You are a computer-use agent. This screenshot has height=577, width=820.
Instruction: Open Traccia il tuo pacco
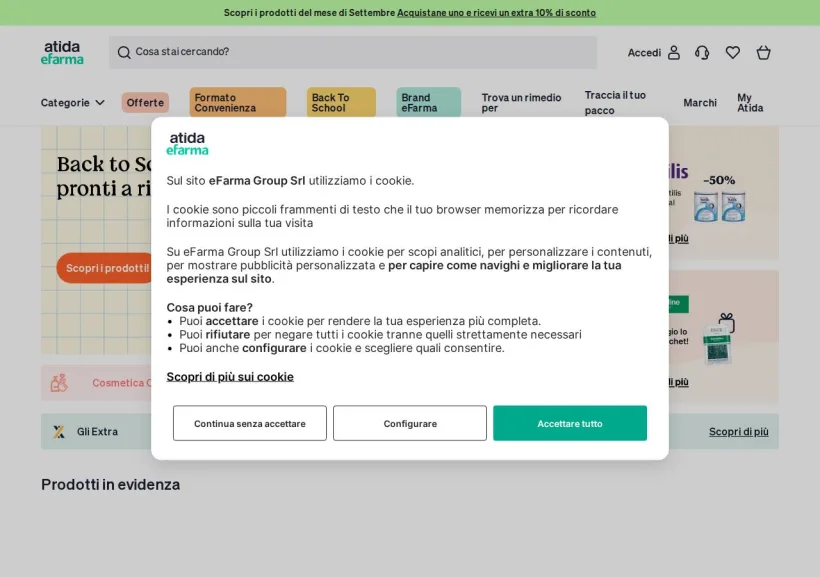pyautogui.click(x=615, y=103)
